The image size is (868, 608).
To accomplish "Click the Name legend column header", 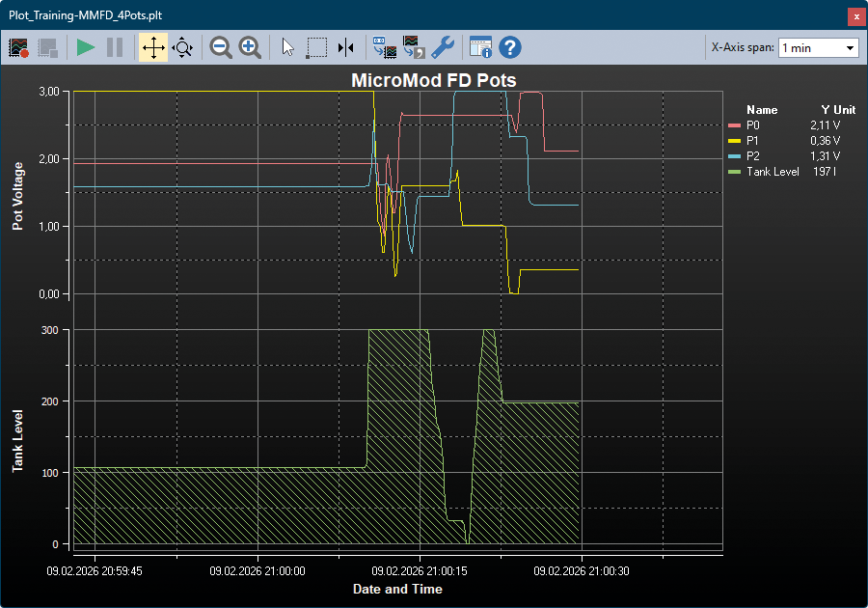I will (x=762, y=110).
